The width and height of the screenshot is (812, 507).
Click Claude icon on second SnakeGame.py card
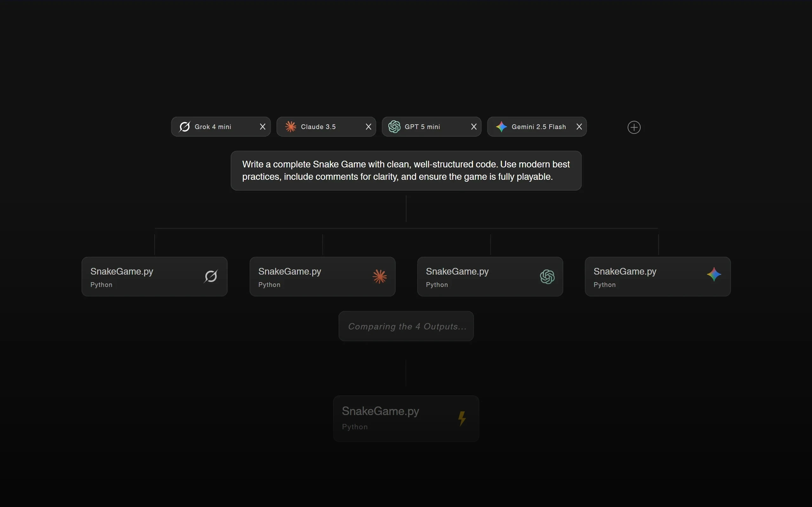(x=380, y=276)
